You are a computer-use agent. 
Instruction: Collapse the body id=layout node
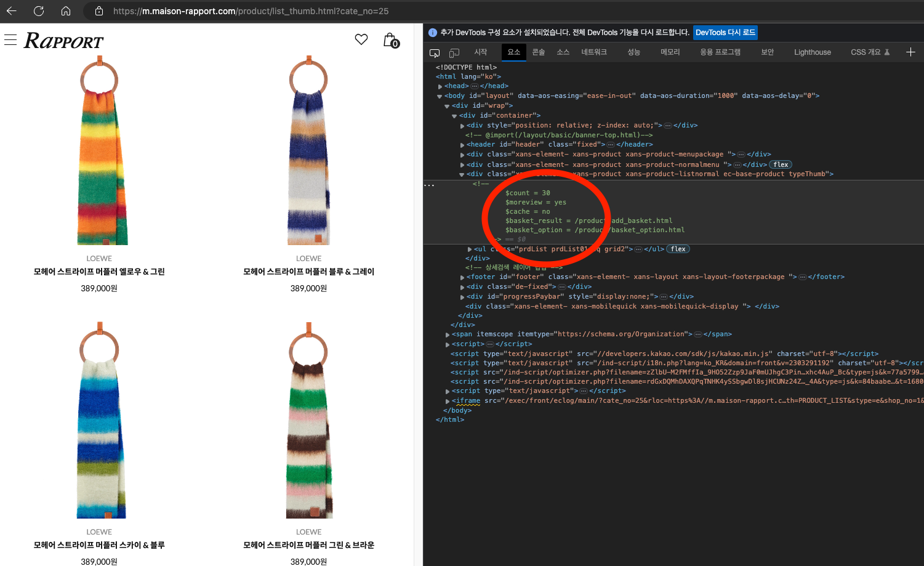(440, 96)
